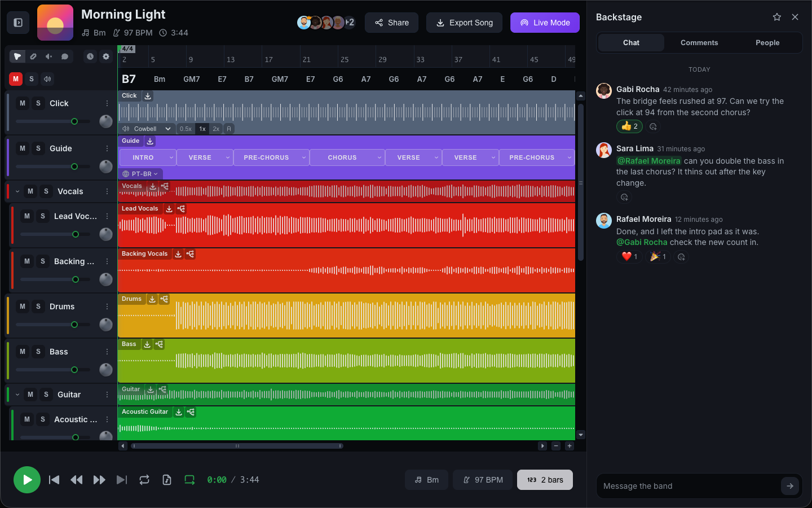Collapse the Guitar track group
This screenshot has width=812, height=508.
point(17,395)
